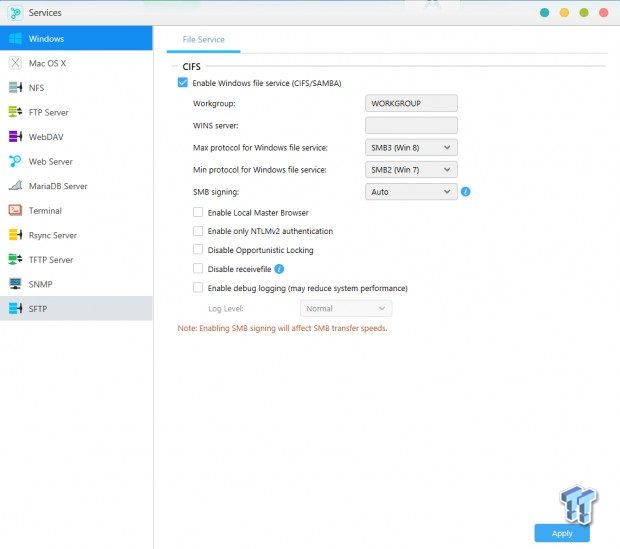Click the Workgroup input field

pos(411,103)
